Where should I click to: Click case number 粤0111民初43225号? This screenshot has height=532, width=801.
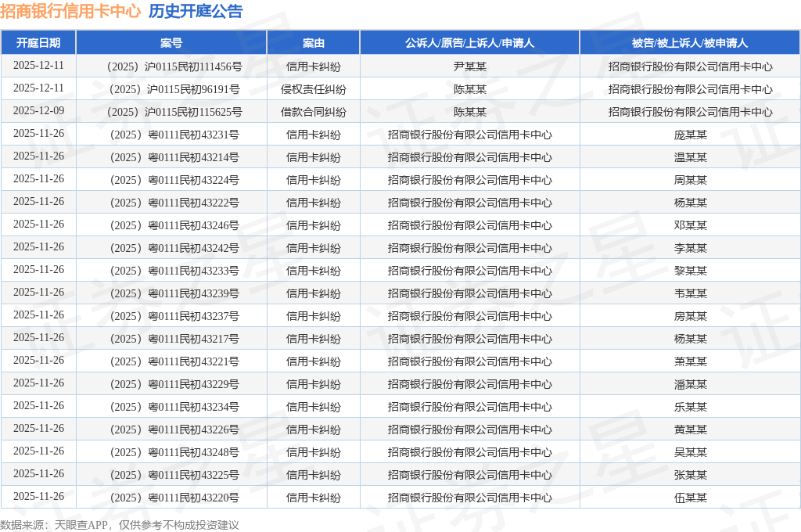(x=174, y=475)
